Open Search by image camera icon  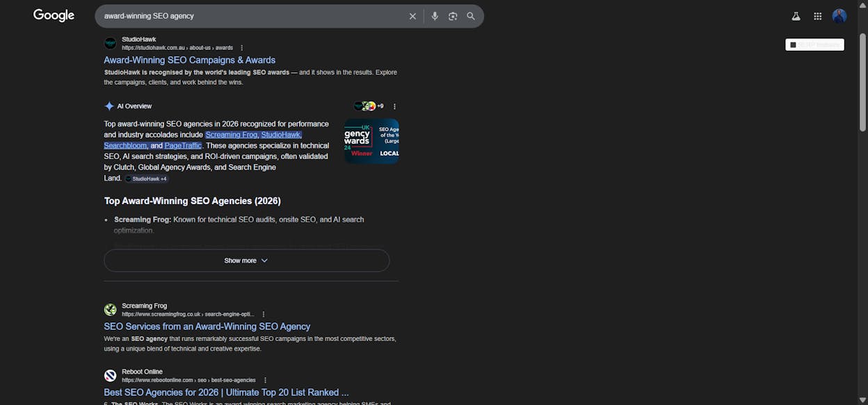(x=453, y=16)
